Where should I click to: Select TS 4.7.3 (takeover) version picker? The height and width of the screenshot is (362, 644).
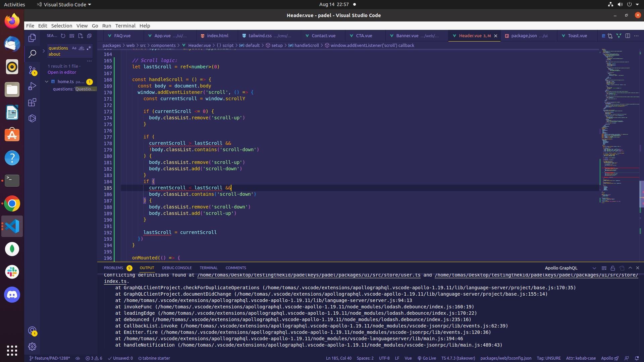458,358
